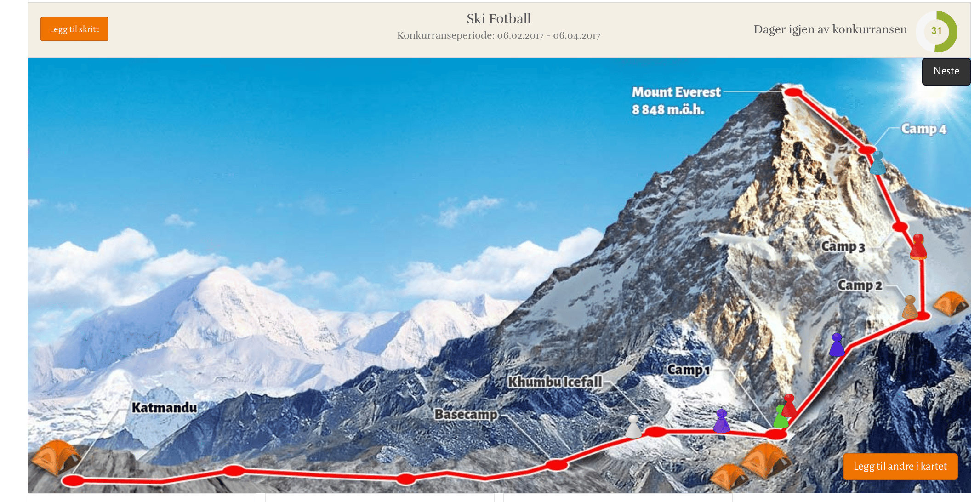Click the orange tent at Katmandu
The image size is (980, 502).
(56, 457)
